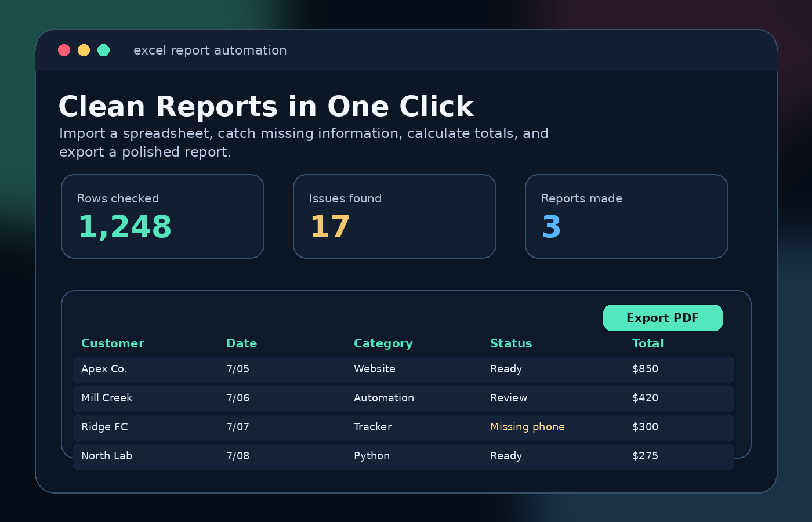Click the Missing phone status

527,427
